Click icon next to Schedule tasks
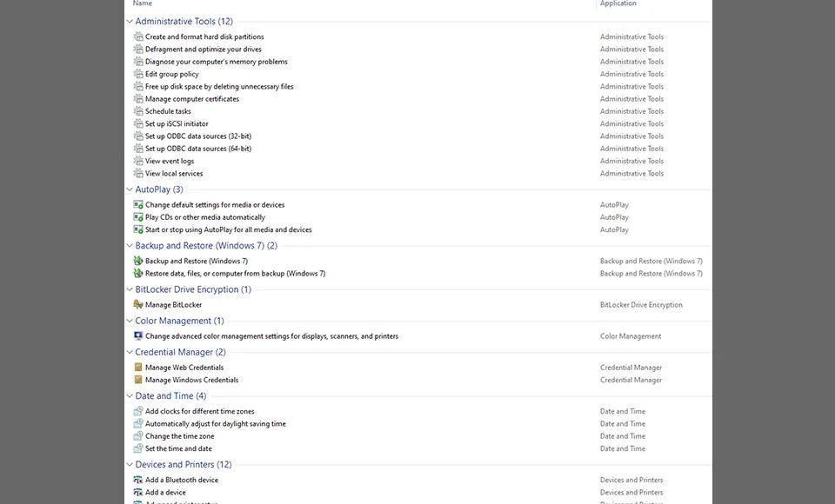Screen dimensions: 835x504 [138, 111]
